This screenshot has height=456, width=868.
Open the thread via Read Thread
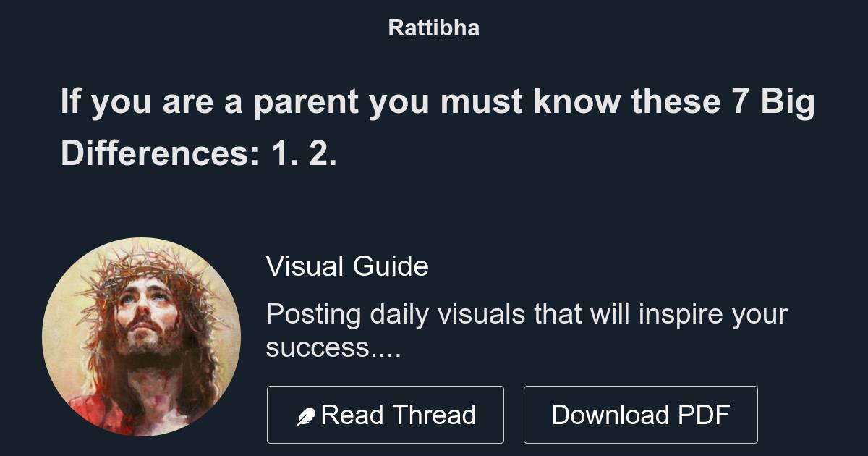386,414
